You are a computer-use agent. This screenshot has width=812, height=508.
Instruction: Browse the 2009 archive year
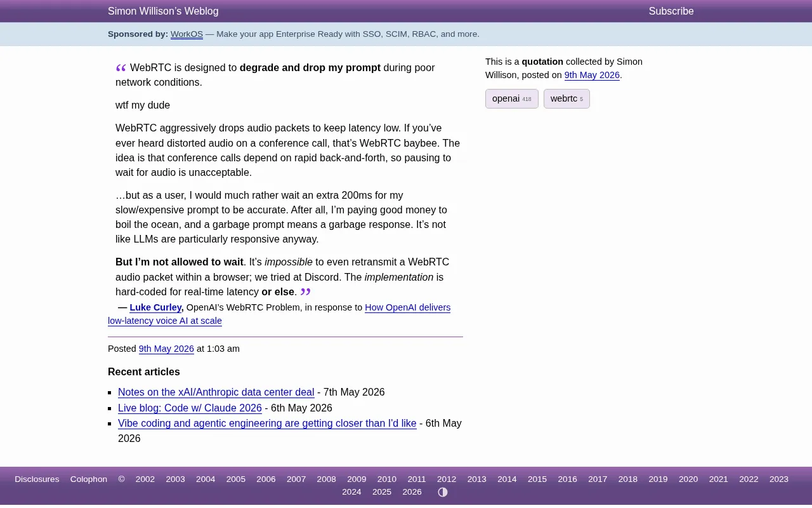(x=357, y=479)
